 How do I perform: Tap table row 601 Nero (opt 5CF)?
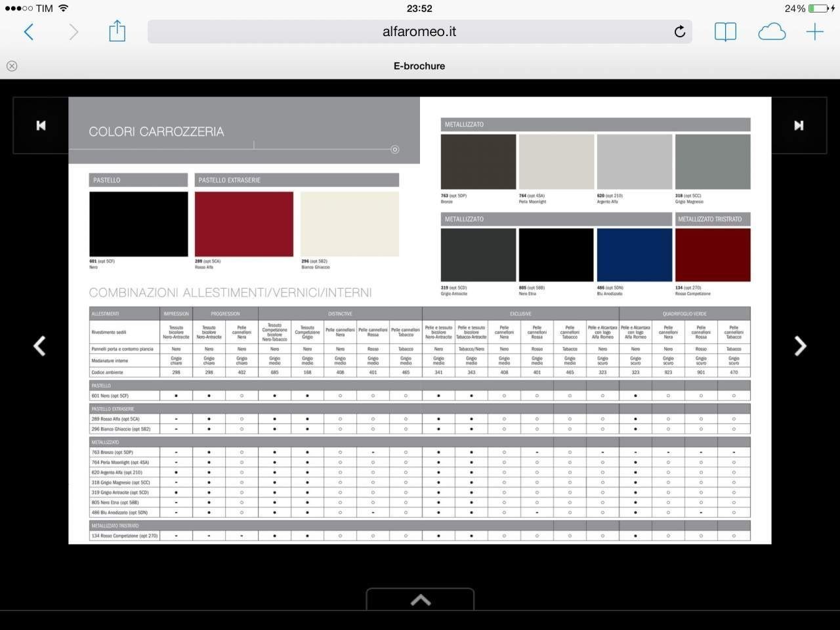419,396
